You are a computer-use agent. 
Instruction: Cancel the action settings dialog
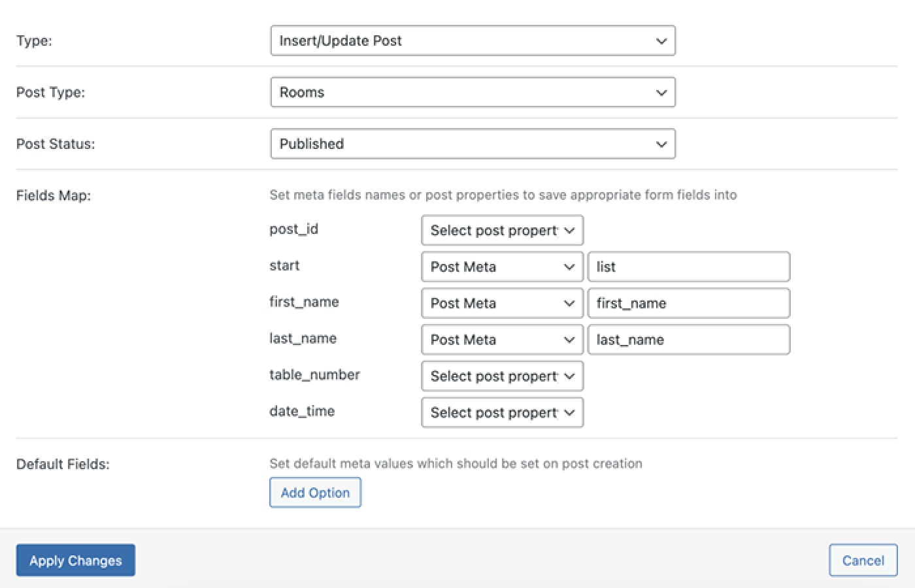tap(863, 561)
